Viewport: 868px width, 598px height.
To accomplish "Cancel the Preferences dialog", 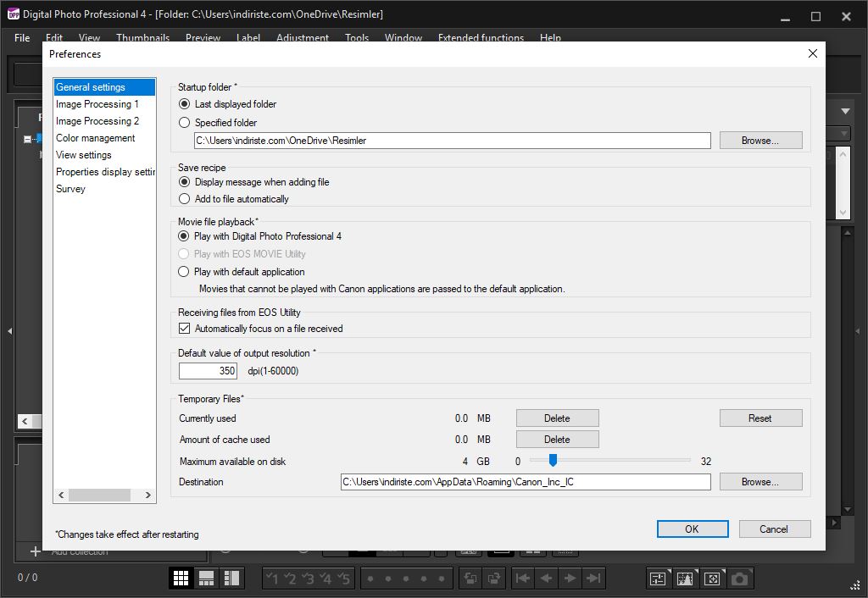I will click(775, 529).
